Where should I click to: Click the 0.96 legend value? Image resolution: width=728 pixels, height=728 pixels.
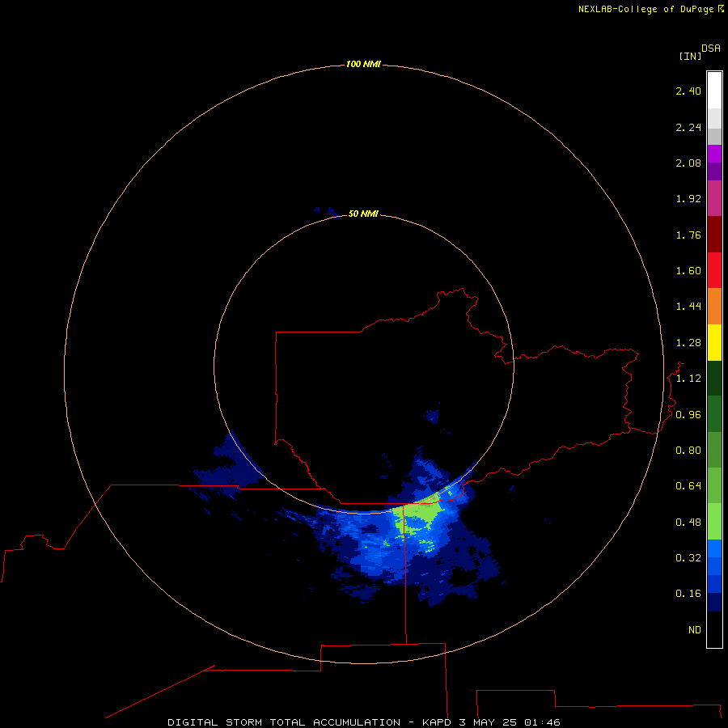688,415
